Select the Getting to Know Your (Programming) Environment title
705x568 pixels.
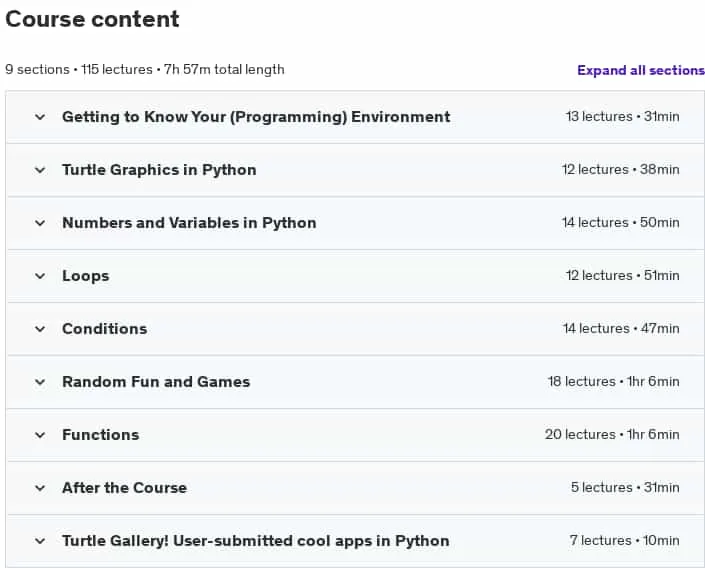[256, 117]
